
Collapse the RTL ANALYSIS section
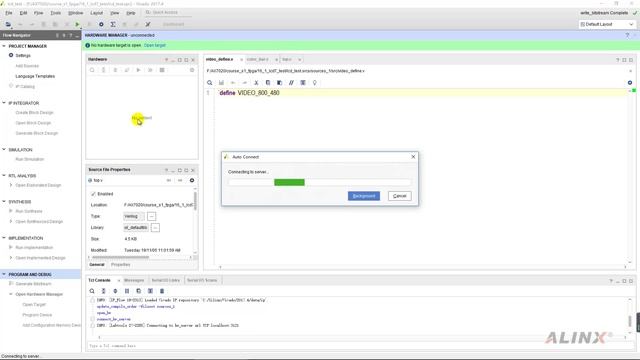click(x=4, y=176)
